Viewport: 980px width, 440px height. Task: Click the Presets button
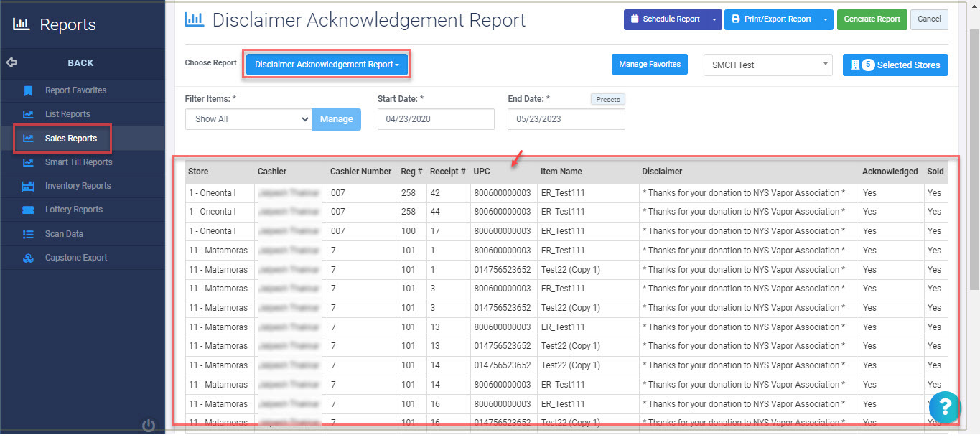[608, 100]
